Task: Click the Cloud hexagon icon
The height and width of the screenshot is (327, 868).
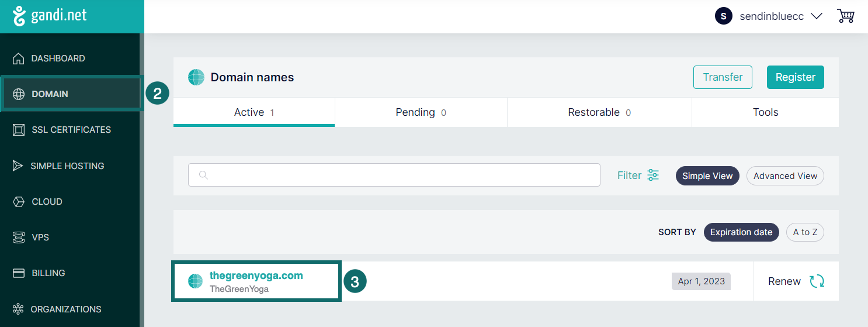Action: click(x=19, y=202)
